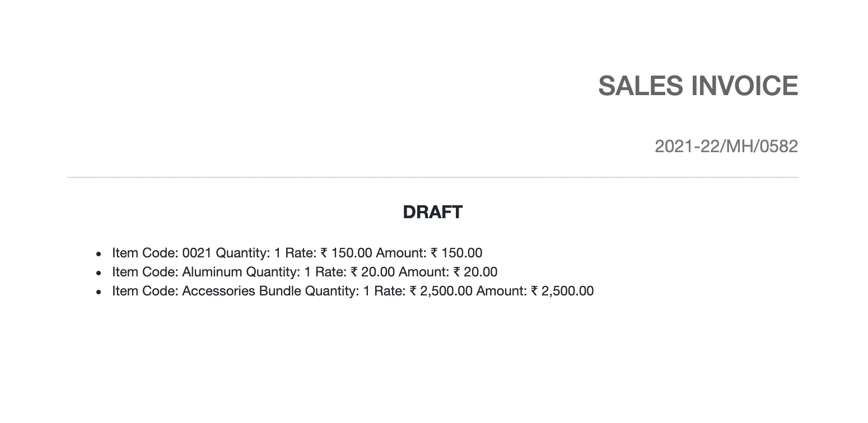868x423 pixels.
Task: Click the item code 0021 value
Action: pyautogui.click(x=197, y=253)
